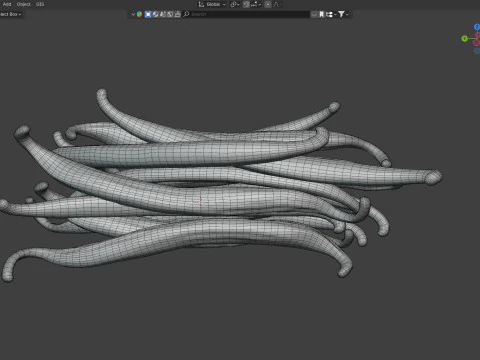Click the blue Z axis gizmo ball

(477, 27)
